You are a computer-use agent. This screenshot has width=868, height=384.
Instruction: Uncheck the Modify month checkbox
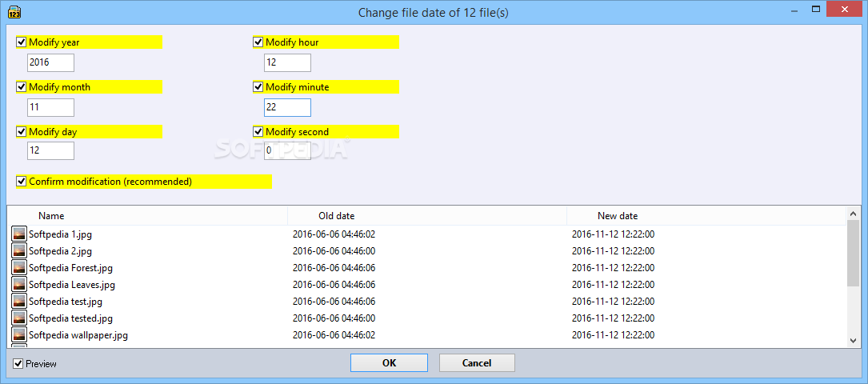(22, 87)
